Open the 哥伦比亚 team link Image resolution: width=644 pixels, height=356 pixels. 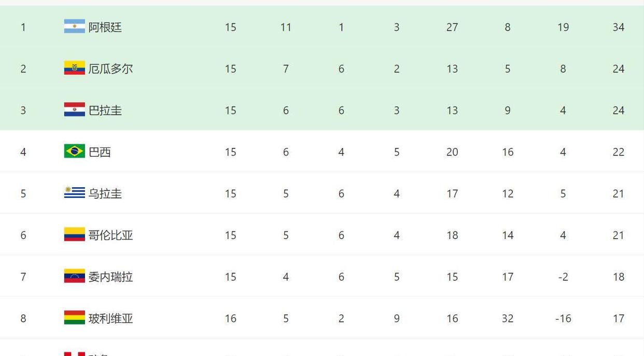tap(110, 235)
